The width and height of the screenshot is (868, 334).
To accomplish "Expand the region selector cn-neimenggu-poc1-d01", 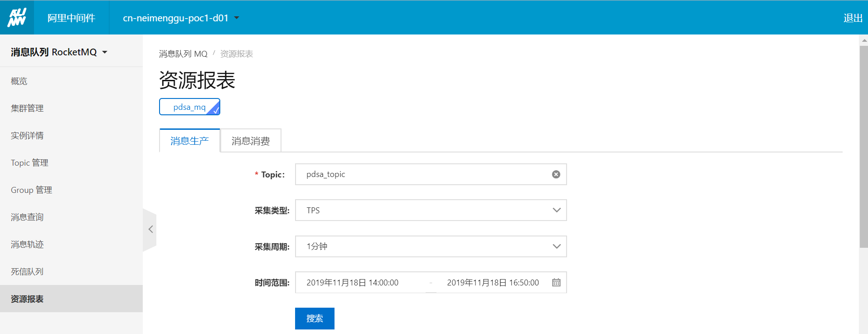I will [181, 18].
